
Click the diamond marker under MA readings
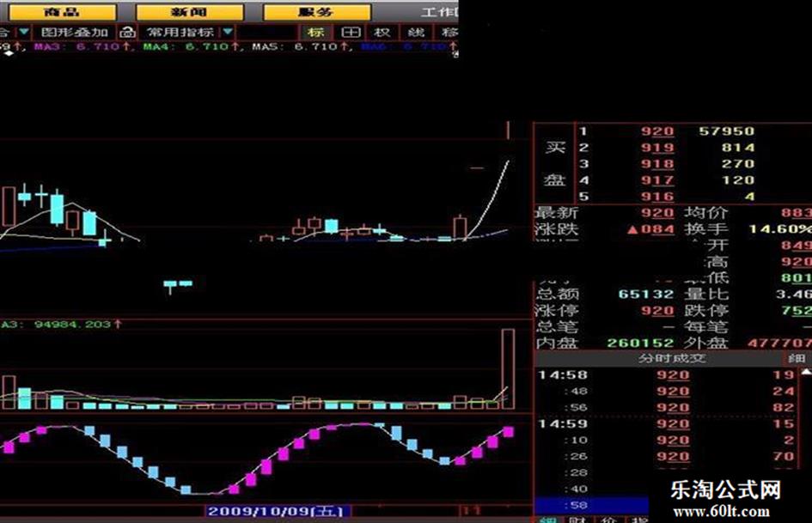point(9,53)
